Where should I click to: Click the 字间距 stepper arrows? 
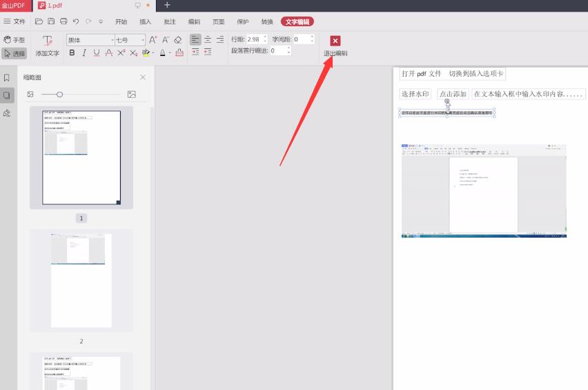pos(312,39)
